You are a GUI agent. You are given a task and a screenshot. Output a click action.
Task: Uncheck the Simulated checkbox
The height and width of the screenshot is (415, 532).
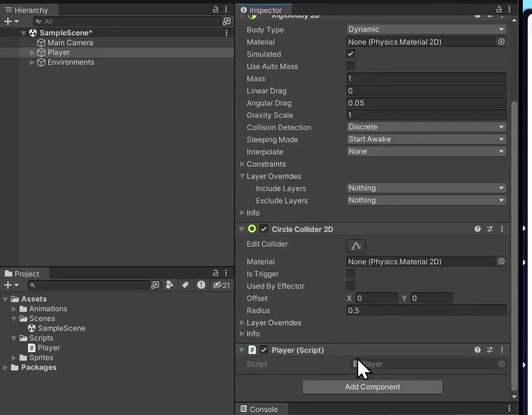(x=351, y=54)
